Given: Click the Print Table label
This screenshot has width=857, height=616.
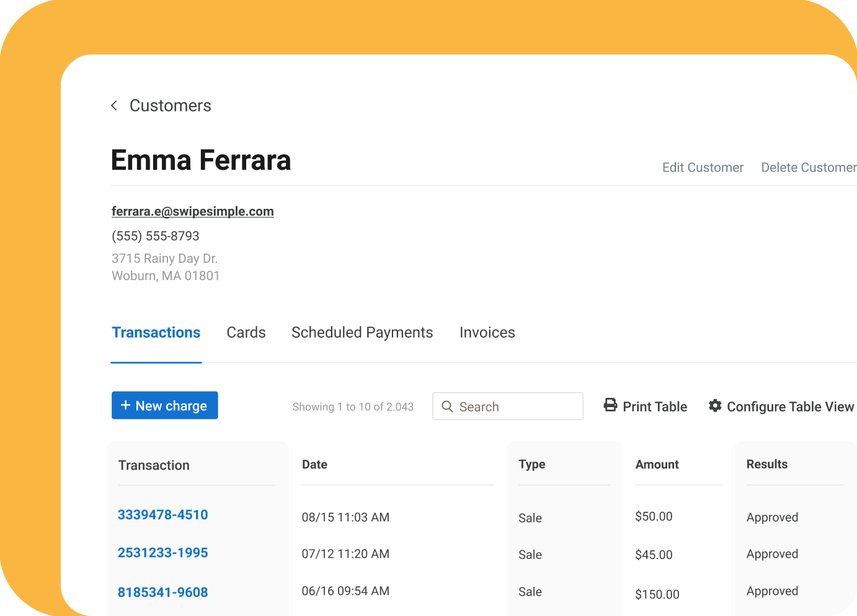Looking at the screenshot, I should pyautogui.click(x=655, y=407).
